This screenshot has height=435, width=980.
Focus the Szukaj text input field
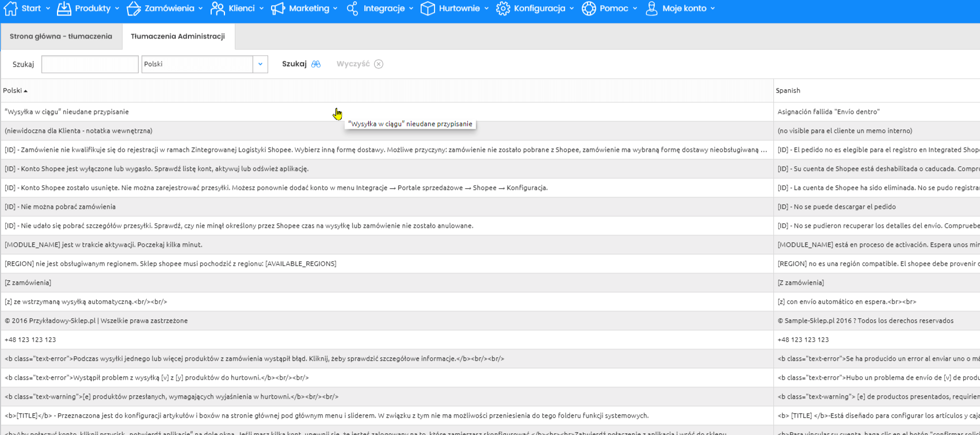[90, 64]
